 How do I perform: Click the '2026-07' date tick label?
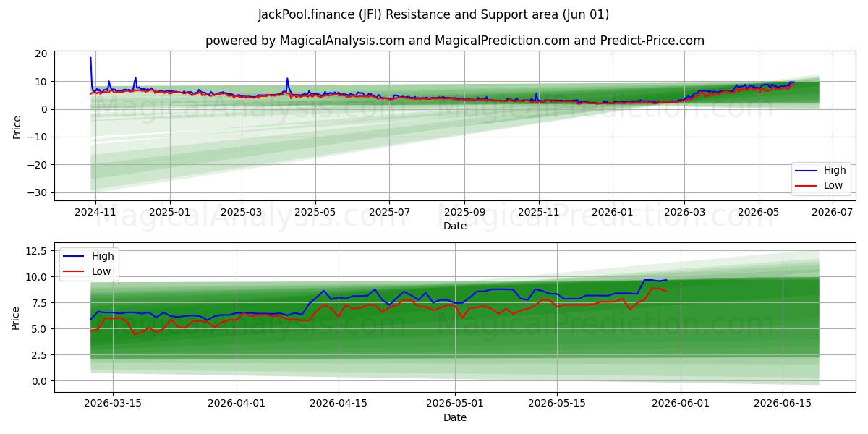[833, 213]
